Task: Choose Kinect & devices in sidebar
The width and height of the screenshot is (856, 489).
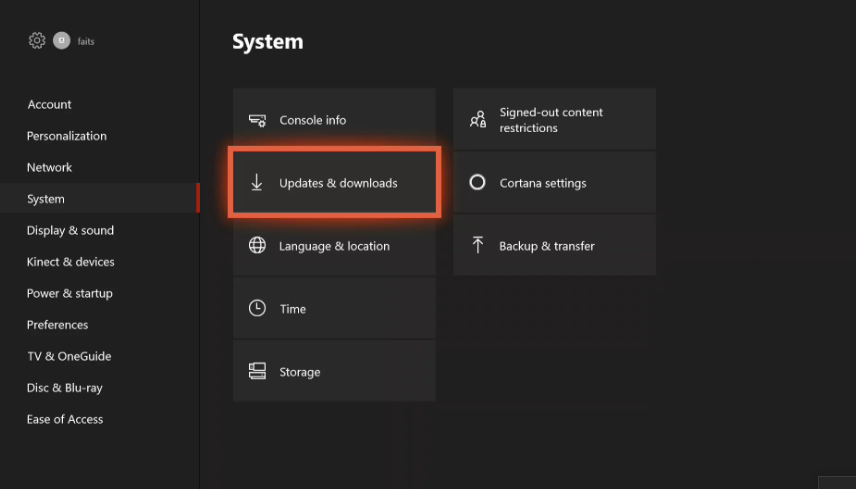Action: (70, 262)
